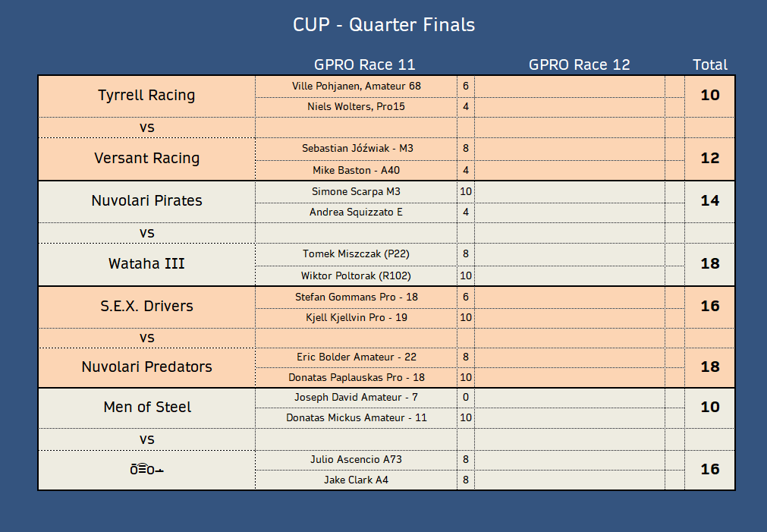Click driver Sebastian Jóźwiak - M3

pyautogui.click(x=356, y=149)
